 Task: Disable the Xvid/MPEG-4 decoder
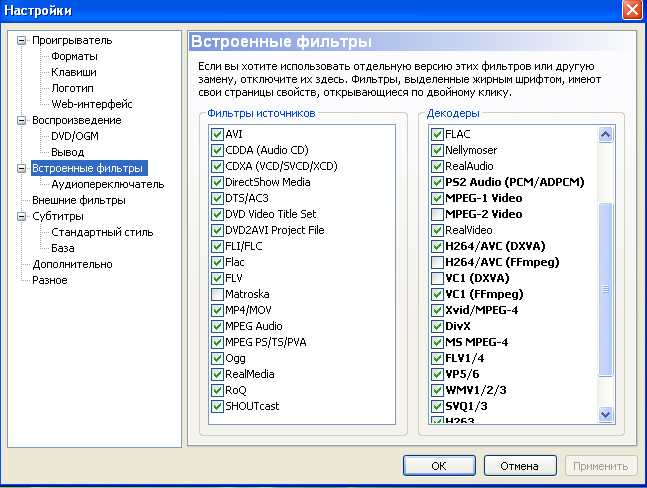(x=437, y=310)
